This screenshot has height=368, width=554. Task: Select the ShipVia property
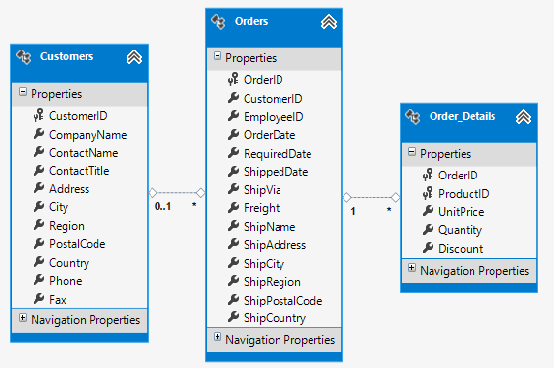click(262, 190)
